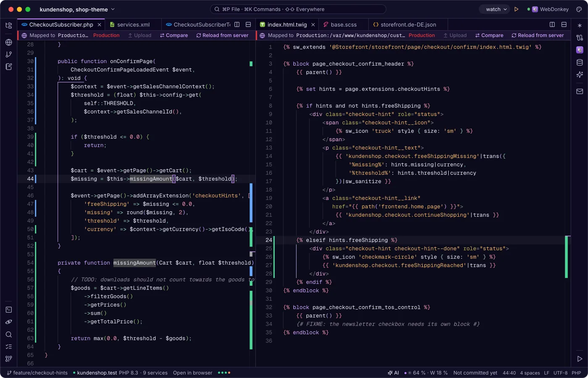This screenshot has height=378, width=588.
Task: Open the checklist tasks sidebar icon
Action: tap(9, 347)
